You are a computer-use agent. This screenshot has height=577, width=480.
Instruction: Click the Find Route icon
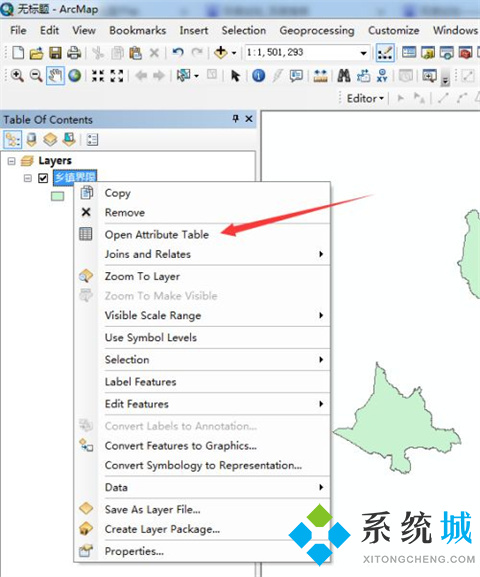tap(363, 76)
